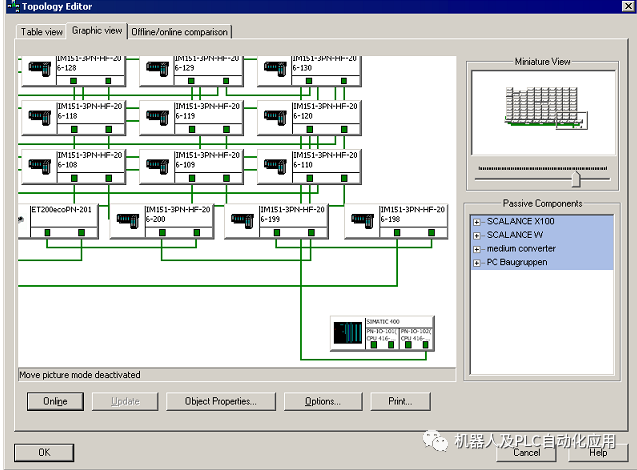Click the 'Move picture mode deactivated' status text
The width and height of the screenshot is (637, 470).
click(x=80, y=375)
